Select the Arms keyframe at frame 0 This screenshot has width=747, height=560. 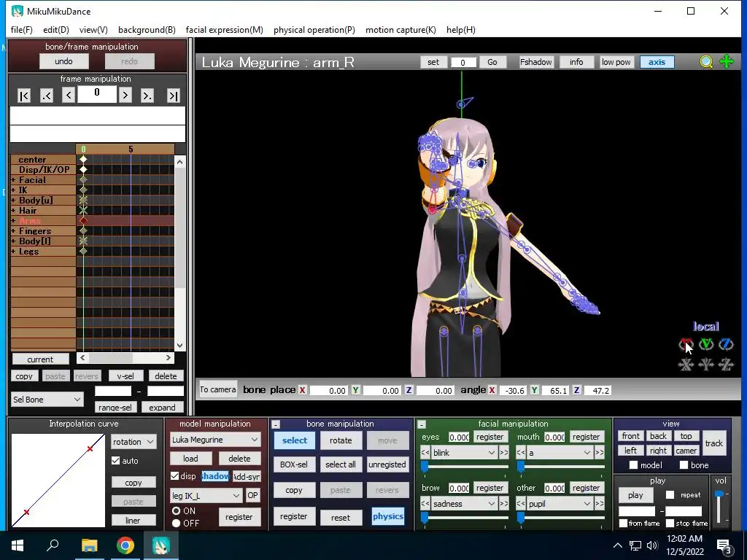click(83, 221)
